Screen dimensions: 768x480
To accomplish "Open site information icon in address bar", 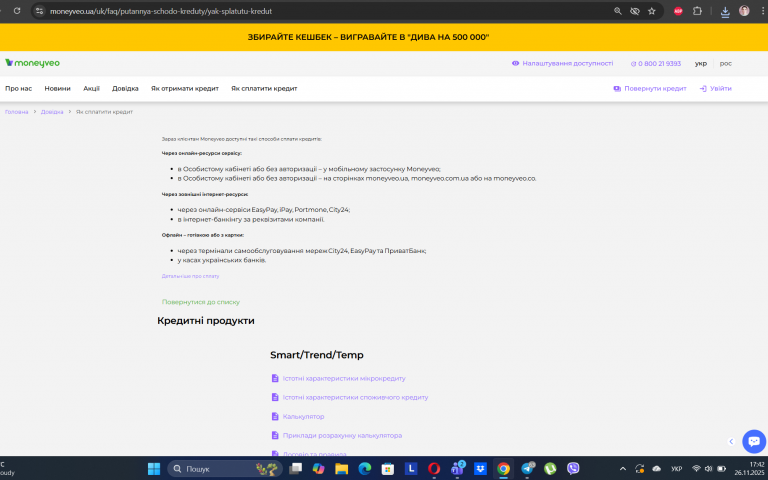I will click(x=40, y=11).
